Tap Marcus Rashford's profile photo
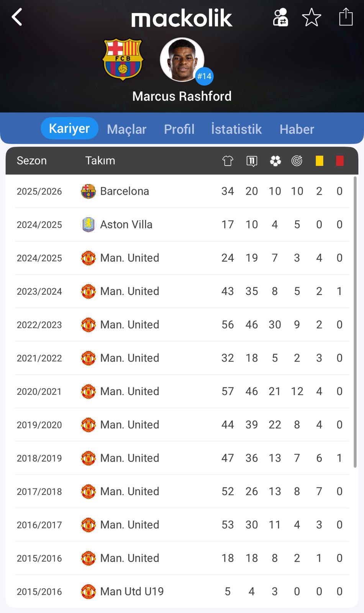Image resolution: width=364 pixels, height=613 pixels. (182, 59)
